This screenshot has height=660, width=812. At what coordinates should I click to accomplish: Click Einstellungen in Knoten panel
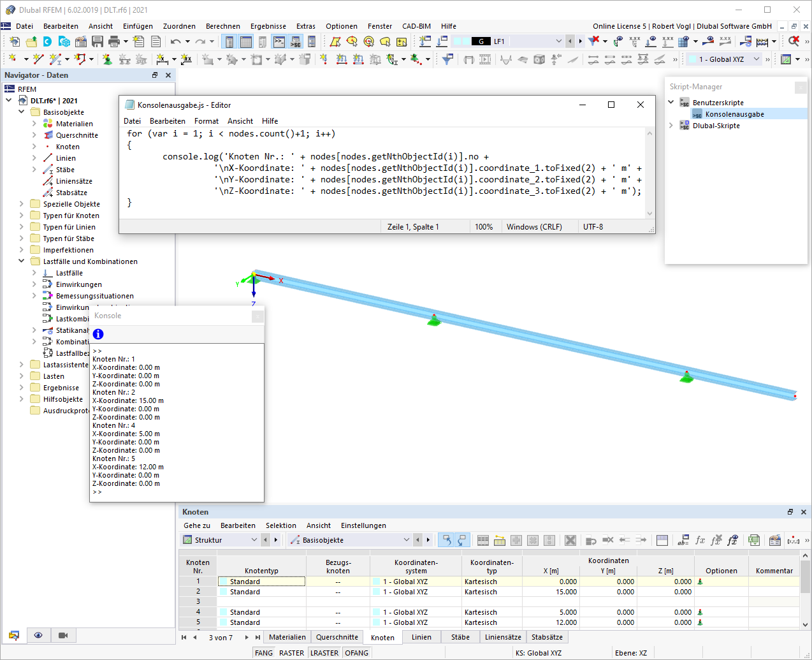[363, 525]
